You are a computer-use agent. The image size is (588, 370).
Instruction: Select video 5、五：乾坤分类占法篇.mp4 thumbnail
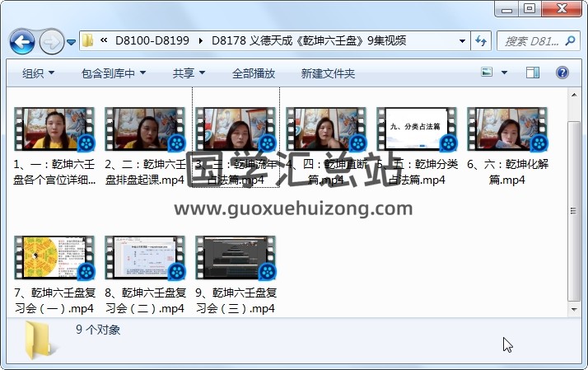point(417,129)
